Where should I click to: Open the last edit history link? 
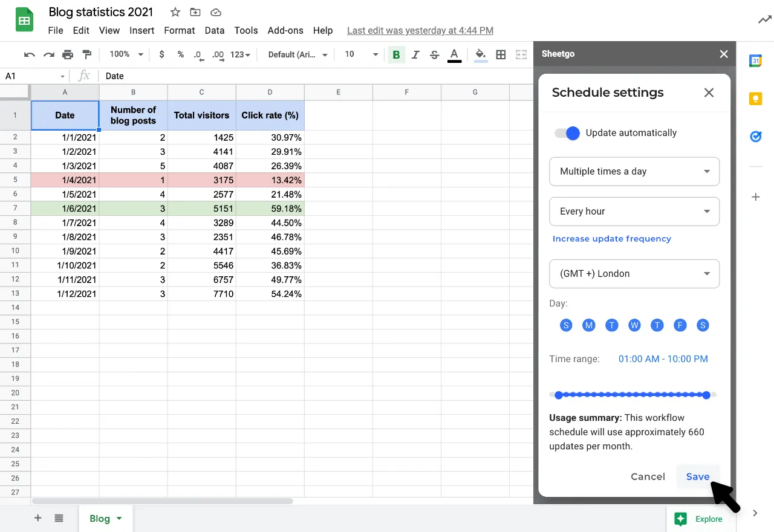(x=420, y=30)
